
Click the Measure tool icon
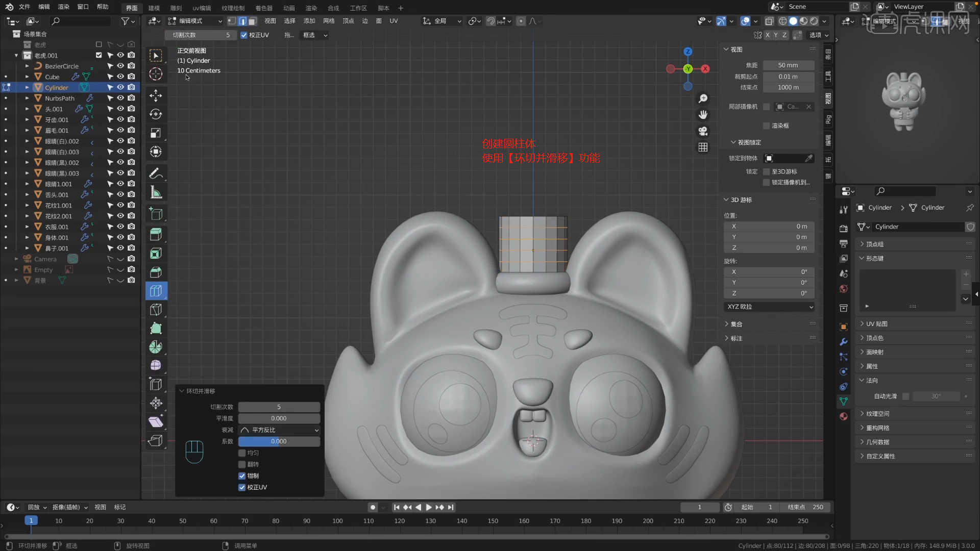156,192
